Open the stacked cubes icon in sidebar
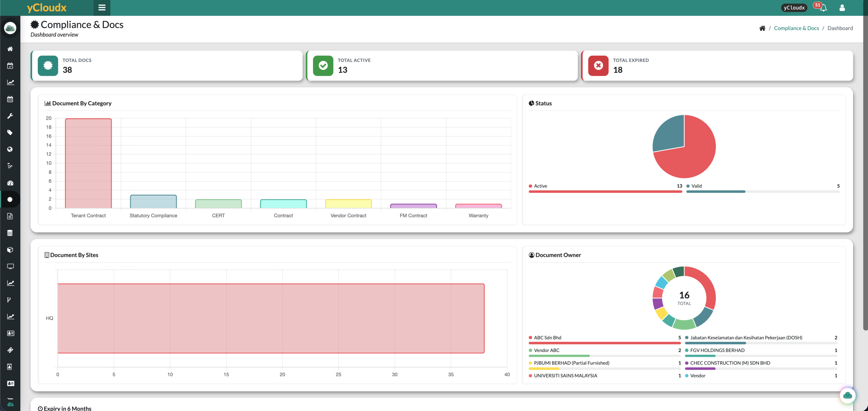 pos(10,166)
